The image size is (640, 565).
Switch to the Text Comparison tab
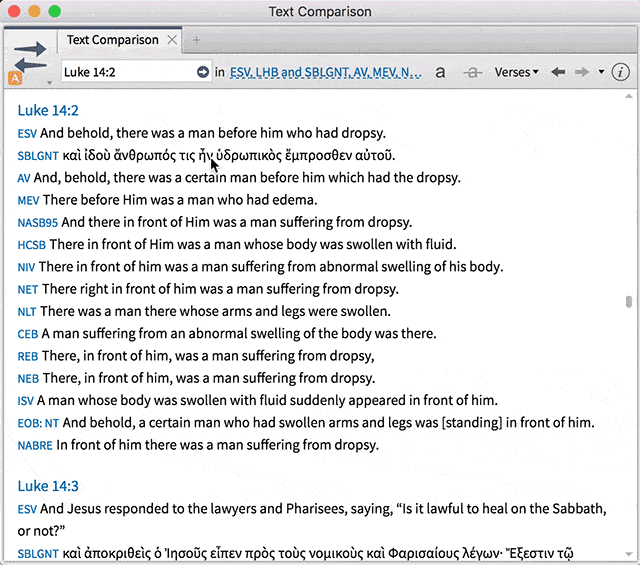click(113, 40)
